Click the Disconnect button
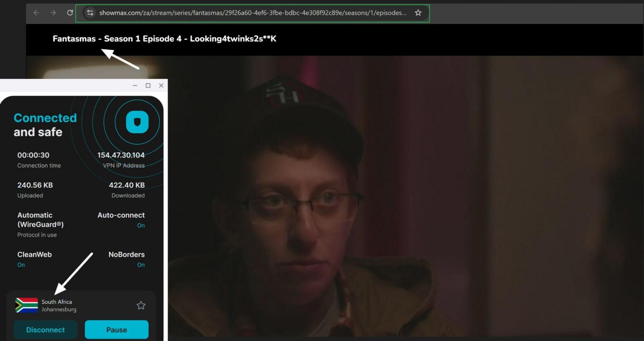Viewport: 644px width, 341px height. click(45, 330)
